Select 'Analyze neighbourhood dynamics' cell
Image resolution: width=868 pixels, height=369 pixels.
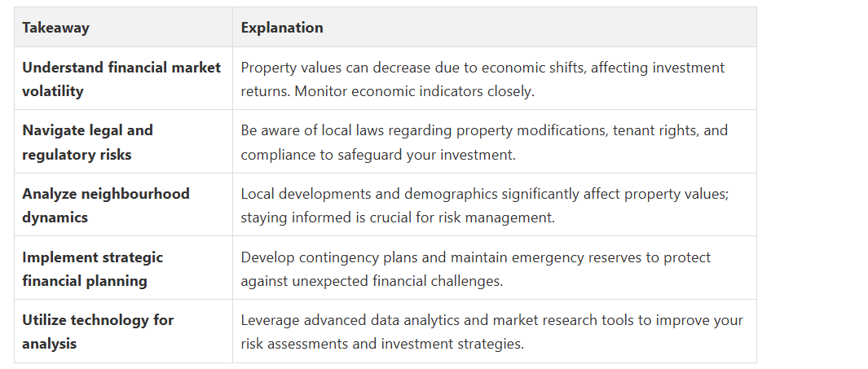point(123,204)
